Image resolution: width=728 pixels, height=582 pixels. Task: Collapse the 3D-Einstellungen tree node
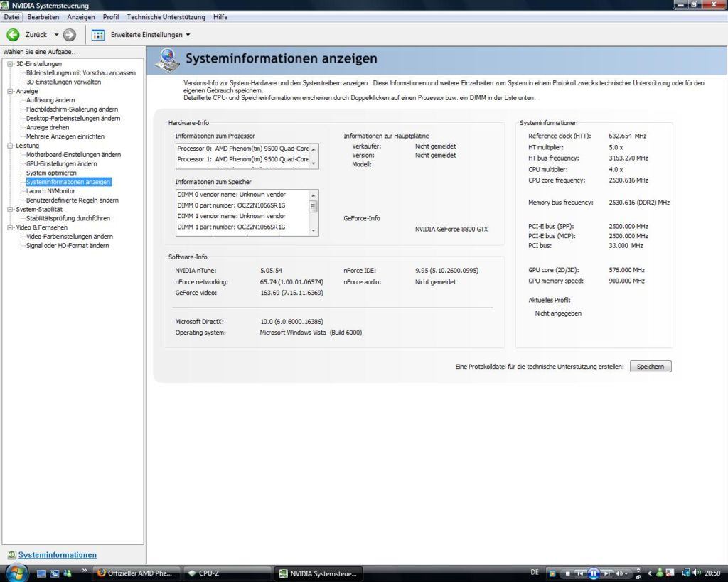pos(10,64)
